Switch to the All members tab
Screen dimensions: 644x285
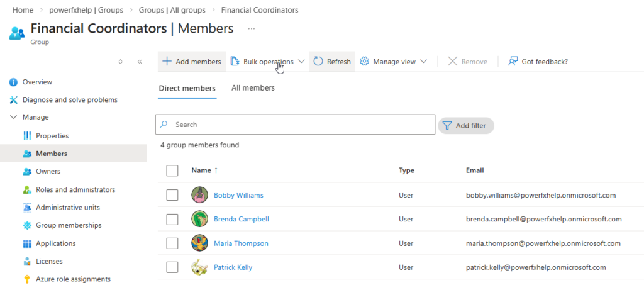(x=253, y=88)
